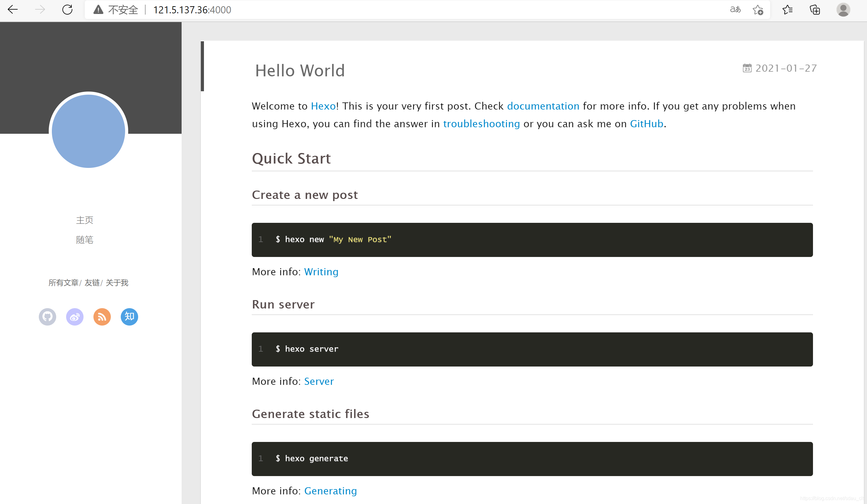Open the 友链 link

(x=92, y=283)
